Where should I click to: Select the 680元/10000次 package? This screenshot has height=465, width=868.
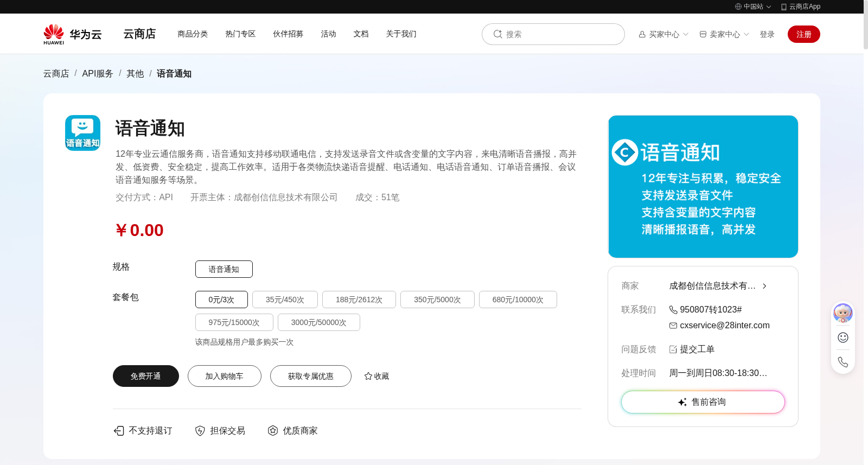518,300
